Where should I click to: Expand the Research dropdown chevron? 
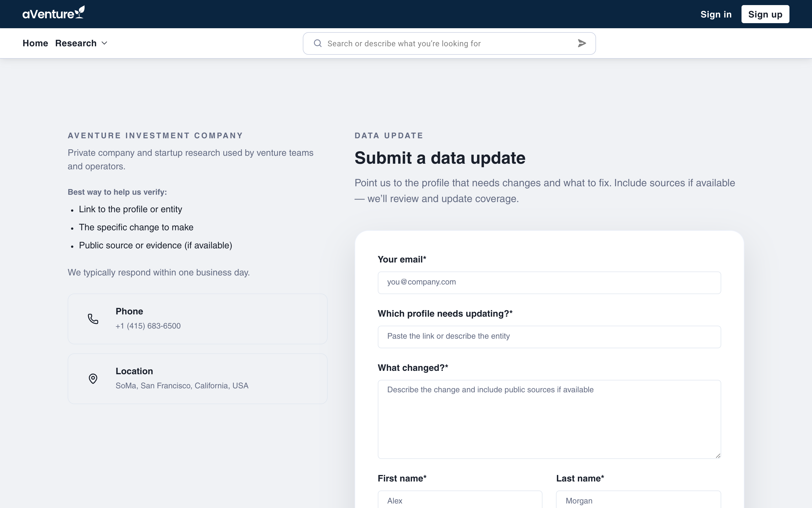coord(104,43)
